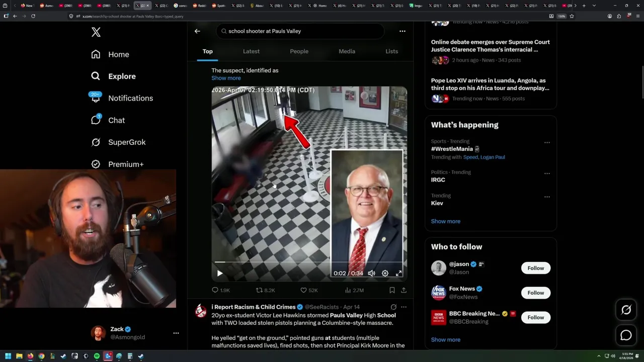Switch to the Latest tab
Viewport: 644px width, 362px height.
click(251, 51)
